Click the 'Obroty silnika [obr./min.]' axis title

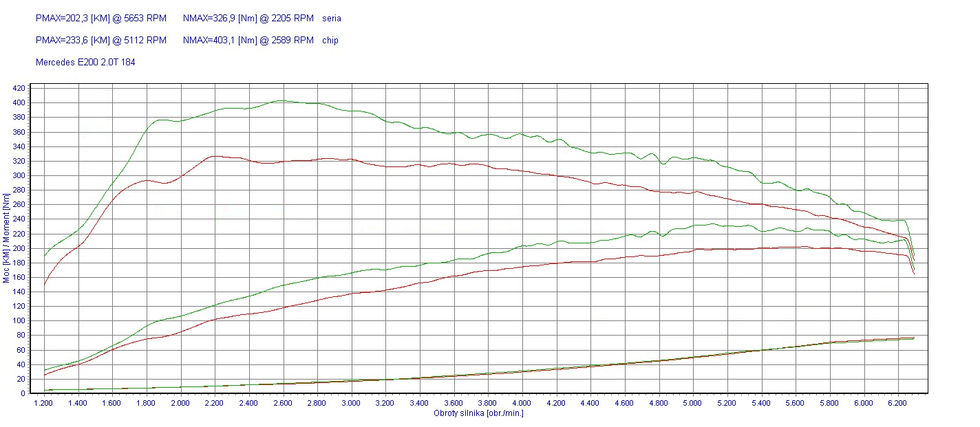(478, 413)
